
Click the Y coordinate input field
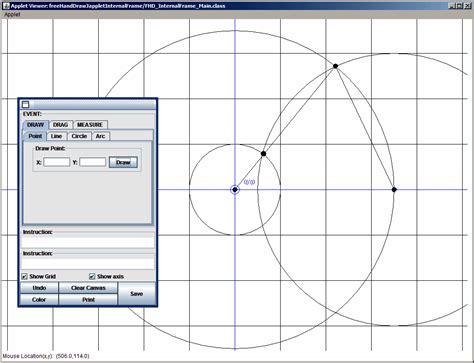(93, 162)
